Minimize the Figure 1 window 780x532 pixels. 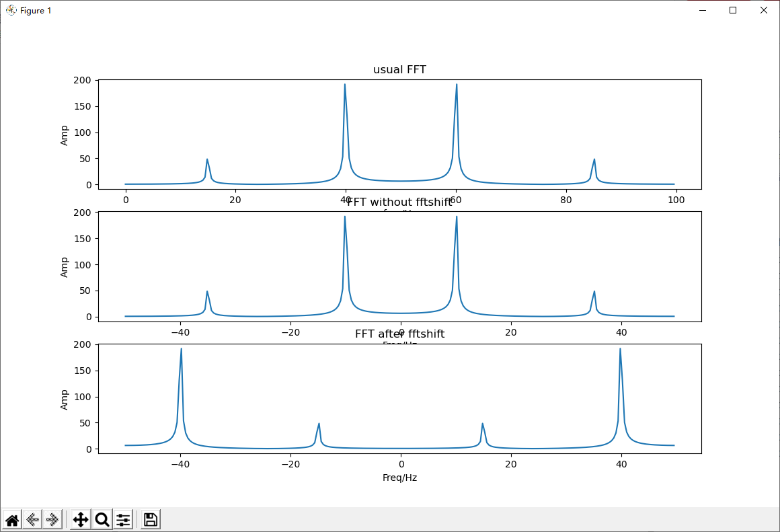coord(703,10)
